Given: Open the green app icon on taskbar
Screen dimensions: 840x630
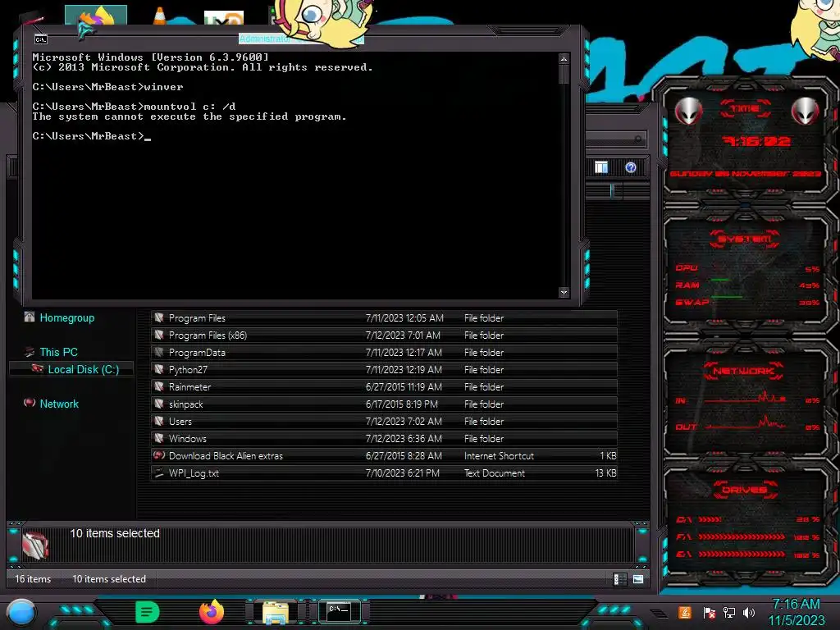Looking at the screenshot, I should click(147, 611).
